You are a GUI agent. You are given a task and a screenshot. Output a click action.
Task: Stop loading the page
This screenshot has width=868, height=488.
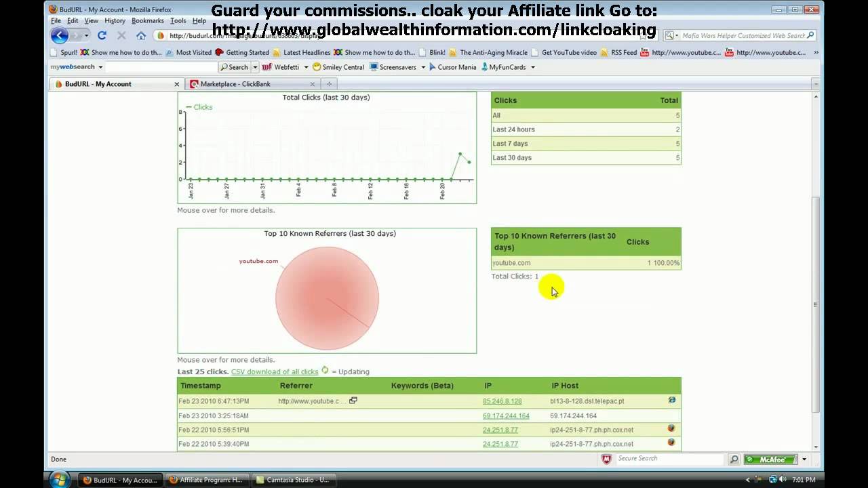tap(121, 35)
